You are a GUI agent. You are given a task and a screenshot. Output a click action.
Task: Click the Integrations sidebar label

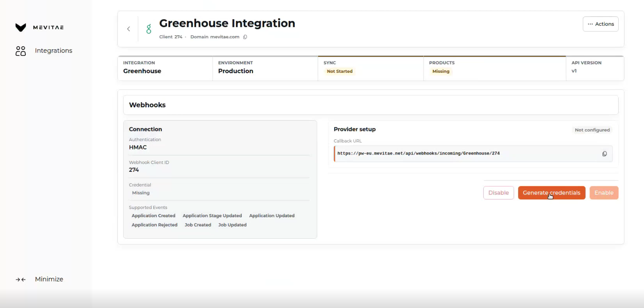pos(54,50)
